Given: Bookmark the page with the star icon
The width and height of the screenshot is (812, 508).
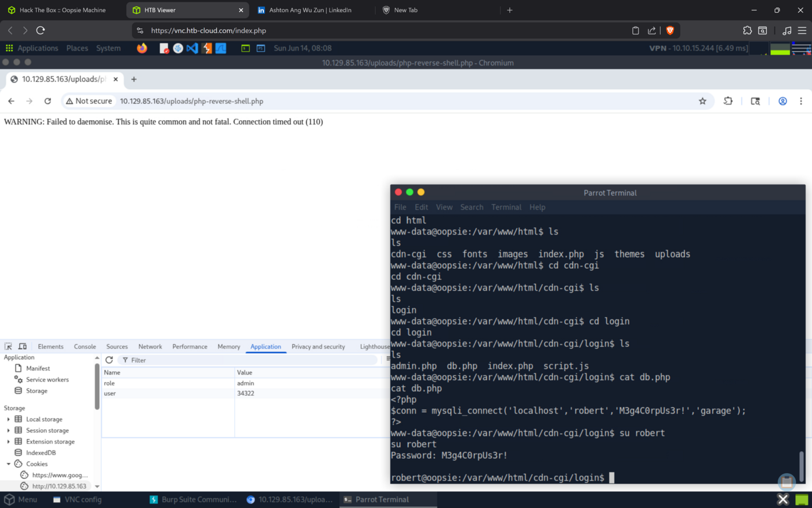Looking at the screenshot, I should [x=702, y=101].
